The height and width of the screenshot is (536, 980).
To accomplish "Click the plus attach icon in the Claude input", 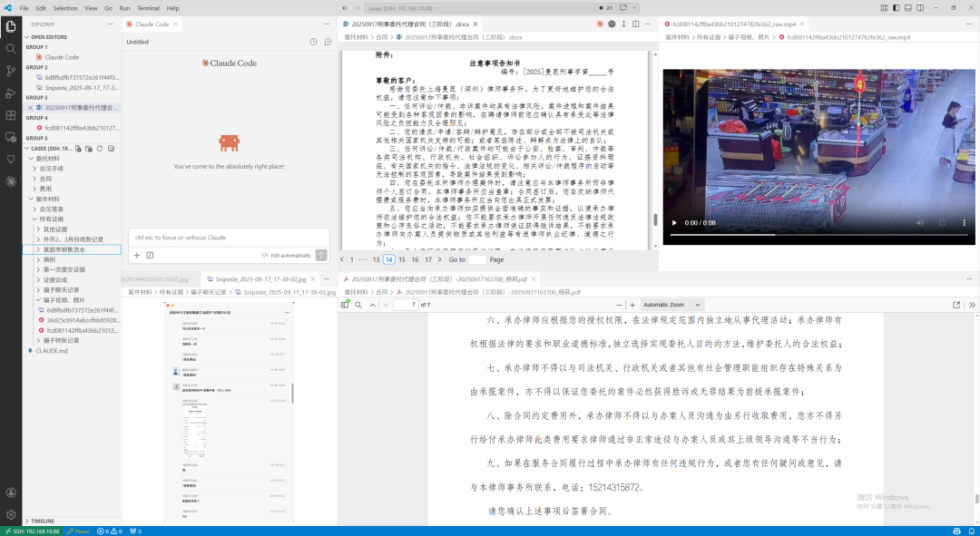I will (x=137, y=255).
